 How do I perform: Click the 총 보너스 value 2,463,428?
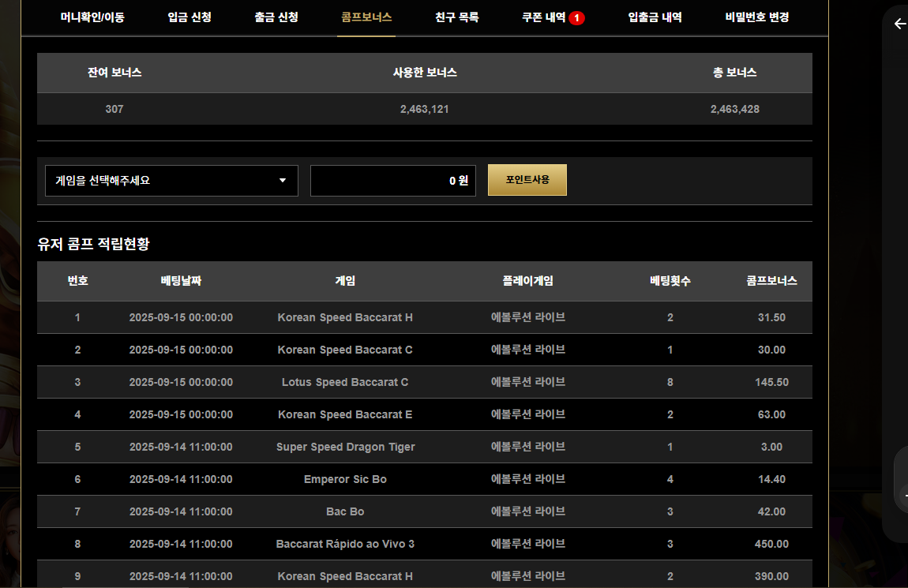coord(735,109)
